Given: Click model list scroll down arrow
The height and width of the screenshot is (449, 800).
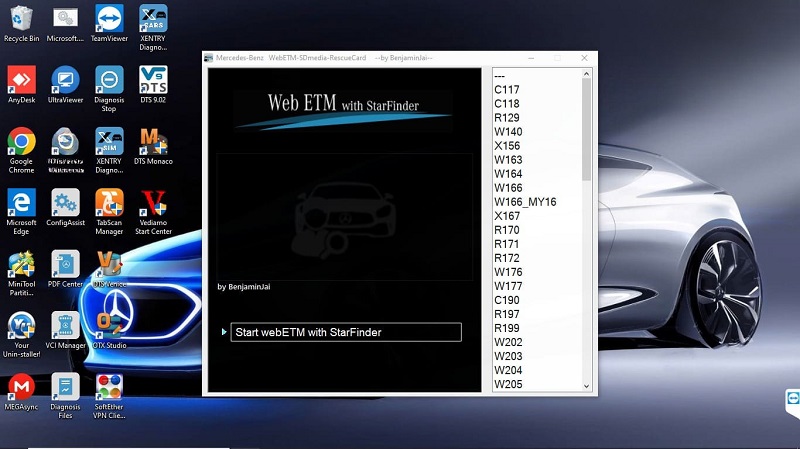Looking at the screenshot, I should pos(586,386).
